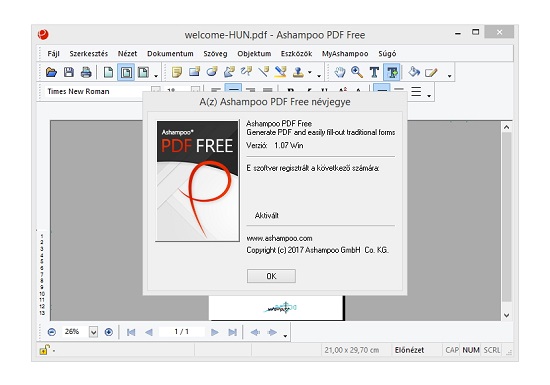Click the Előnézet status bar entry
Viewport: 550px width, 385px height.
[x=409, y=350]
